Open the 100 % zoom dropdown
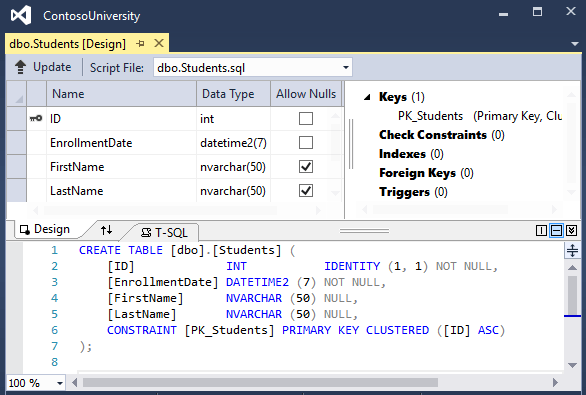 coord(60,383)
